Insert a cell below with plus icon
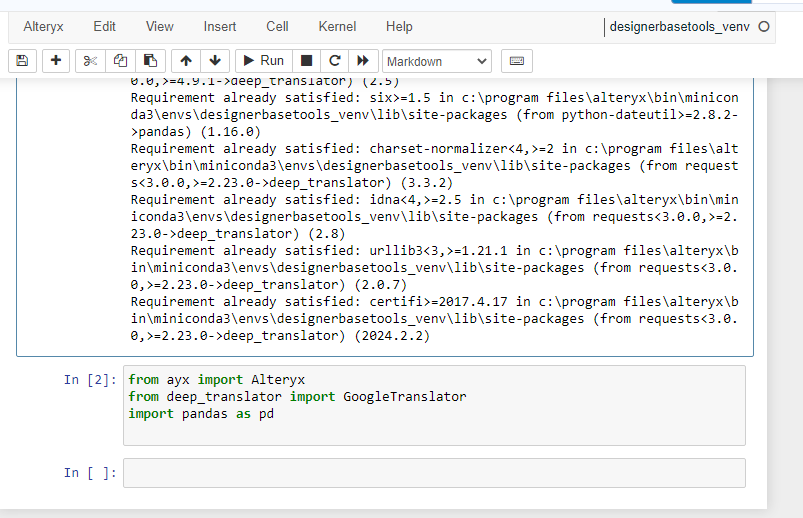803x518 pixels. coord(56,61)
